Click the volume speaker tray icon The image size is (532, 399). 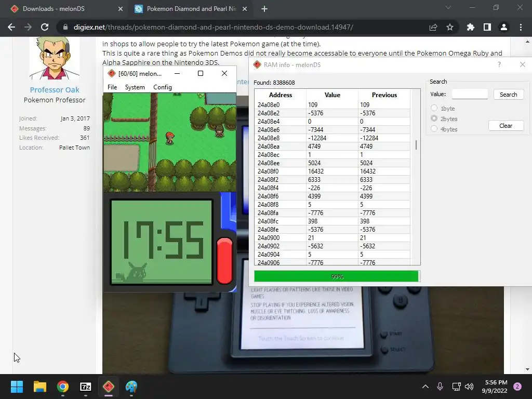coord(469,387)
